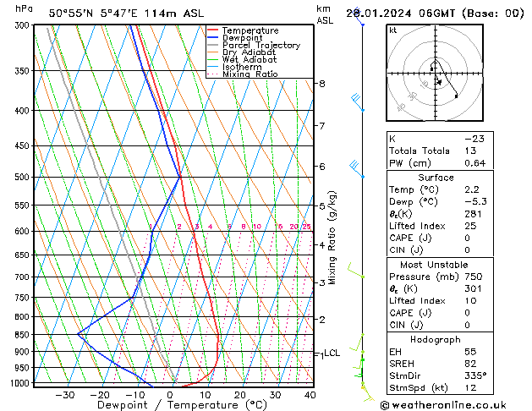
Task: Click the '1000' pressure axis label
Action: (x=22, y=383)
